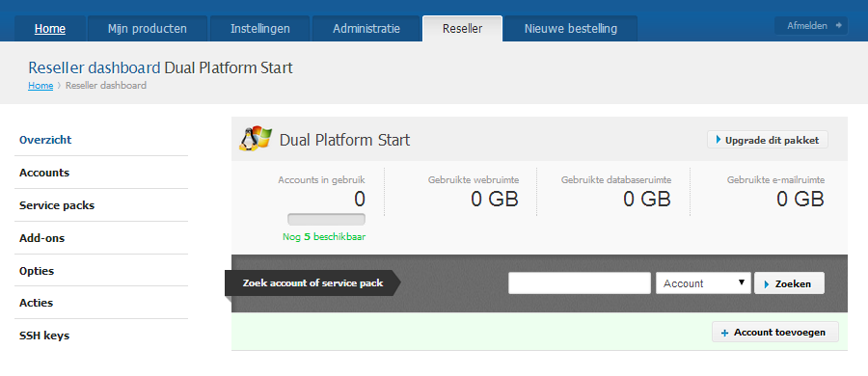Click the Gebruikte e-mailruimte 0 GB value
Viewport: 868px width, 376px height.
point(800,200)
